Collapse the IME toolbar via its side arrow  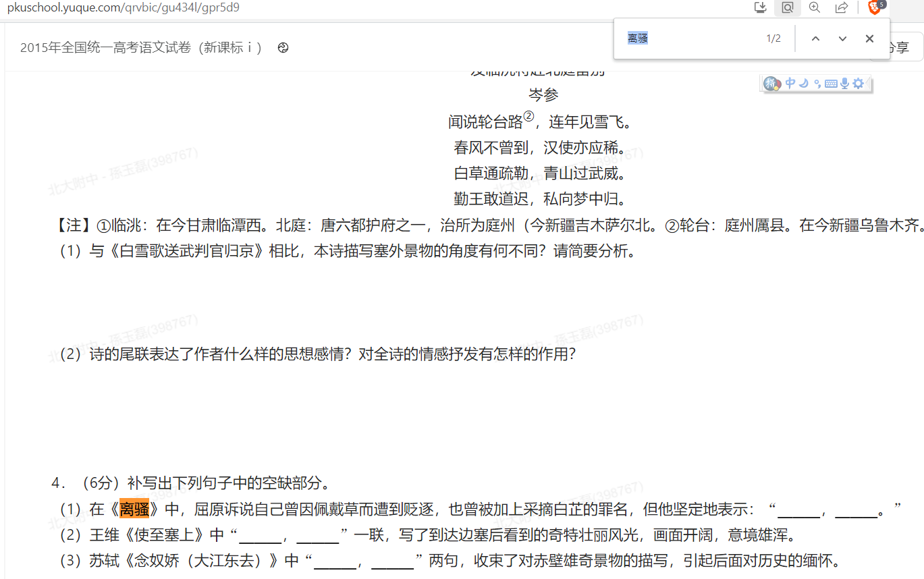point(867,83)
